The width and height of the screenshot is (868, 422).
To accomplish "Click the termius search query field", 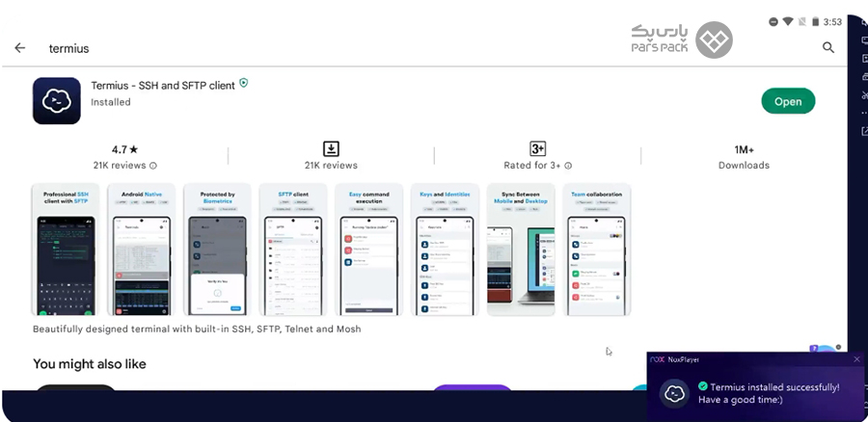I will 69,49.
